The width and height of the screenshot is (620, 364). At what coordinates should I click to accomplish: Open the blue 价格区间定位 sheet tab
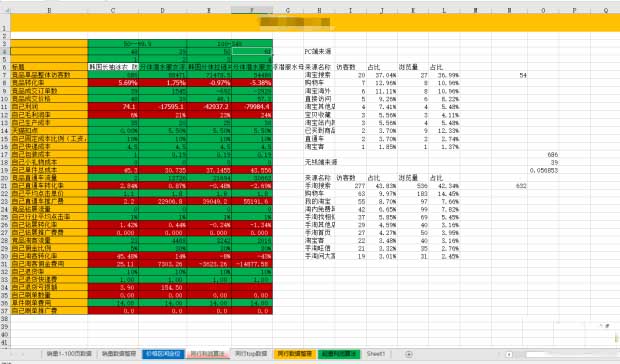pos(163,354)
